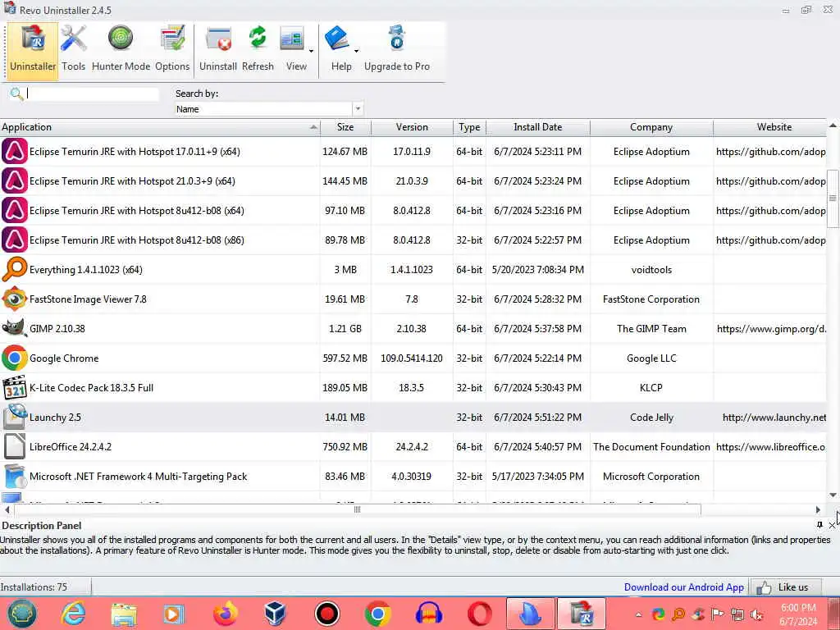Click the voidtools company cell

pyautogui.click(x=651, y=269)
